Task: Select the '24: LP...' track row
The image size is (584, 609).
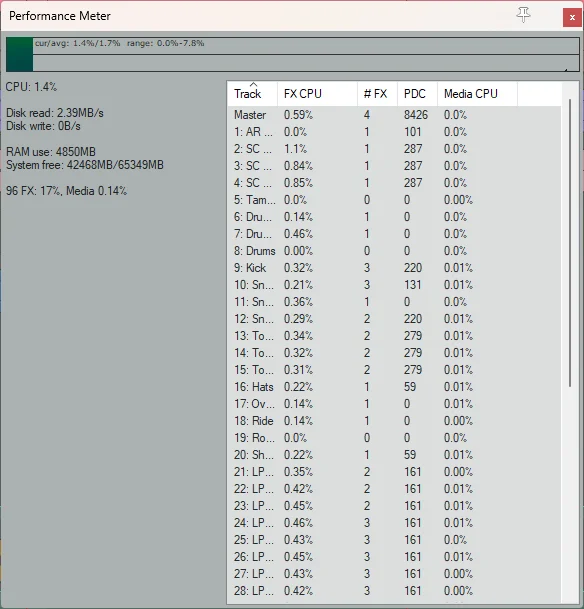Action: [394, 523]
